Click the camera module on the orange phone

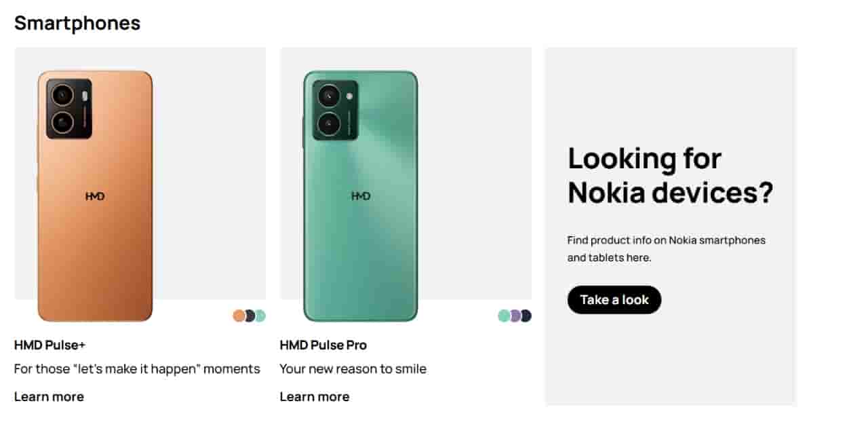[x=68, y=109]
